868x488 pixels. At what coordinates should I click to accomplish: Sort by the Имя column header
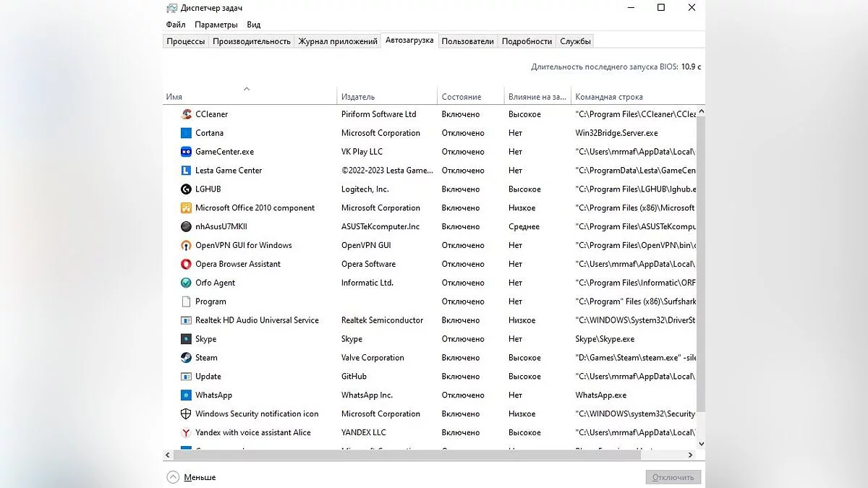[x=174, y=97]
